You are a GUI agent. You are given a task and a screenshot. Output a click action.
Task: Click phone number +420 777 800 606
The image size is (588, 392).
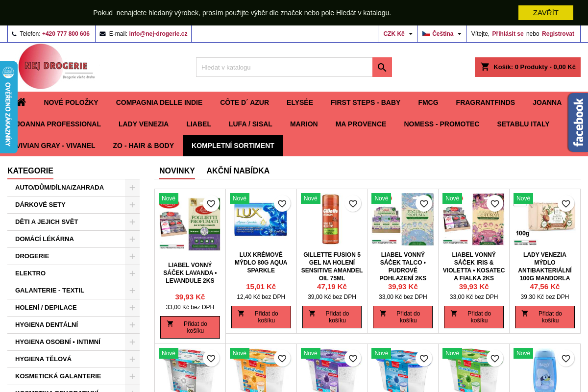(66, 34)
